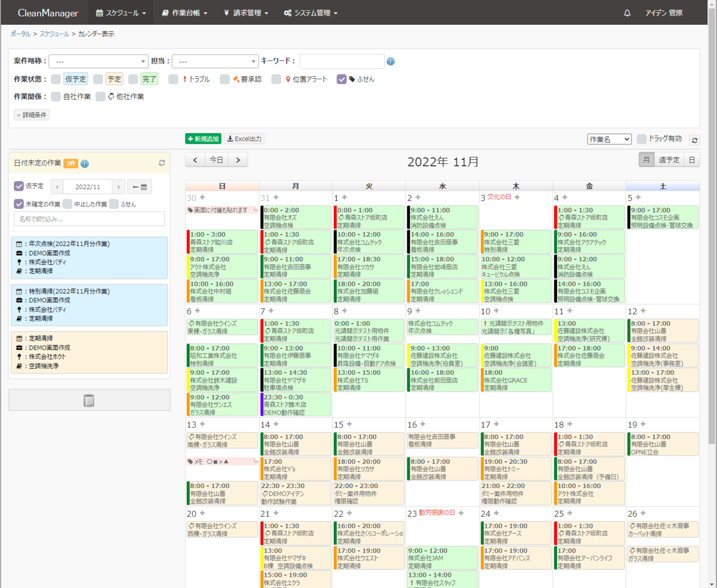Click the trash can drop area
Screen dimensions: 717x588
pyautogui.click(x=89, y=400)
